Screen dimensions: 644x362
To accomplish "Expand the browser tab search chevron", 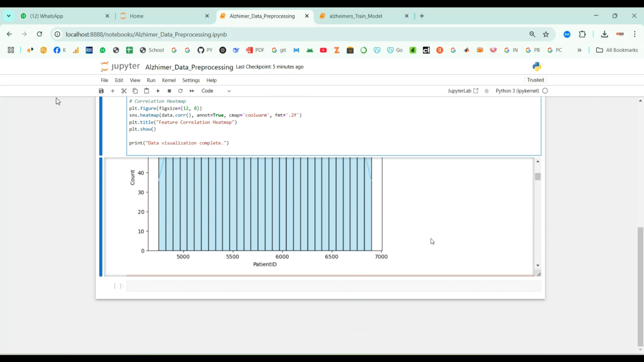I will [x=9, y=16].
